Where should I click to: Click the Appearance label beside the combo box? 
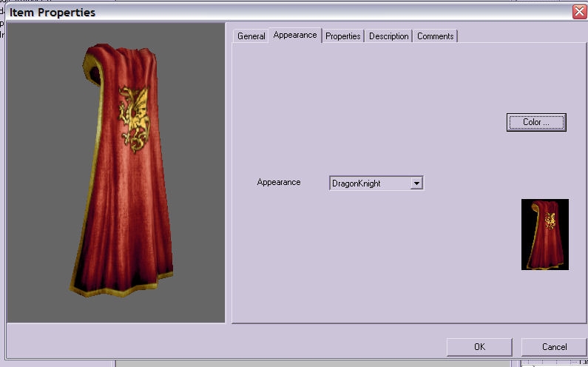278,182
